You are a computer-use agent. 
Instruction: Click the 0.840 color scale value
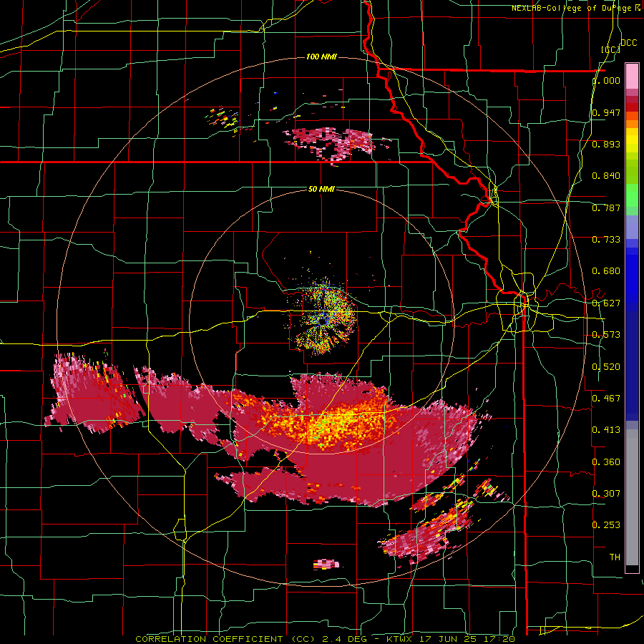click(x=606, y=176)
